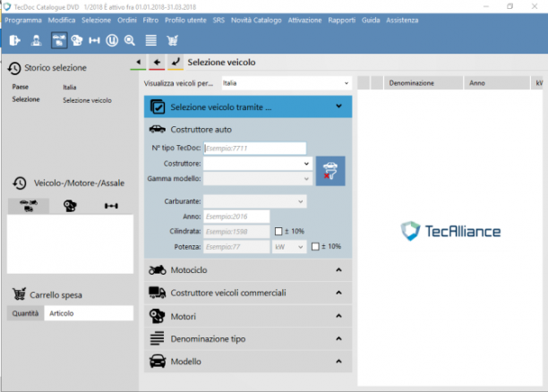Image resolution: width=548 pixels, height=392 pixels.
Task: Click the Selezione veicolo history entry
Action: [88, 100]
